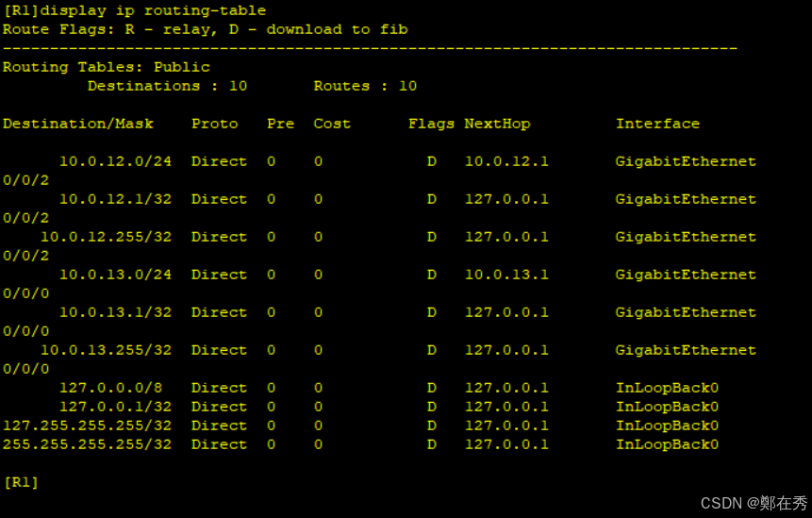Click the D flag of route 255.255.255.255/32

click(x=431, y=444)
